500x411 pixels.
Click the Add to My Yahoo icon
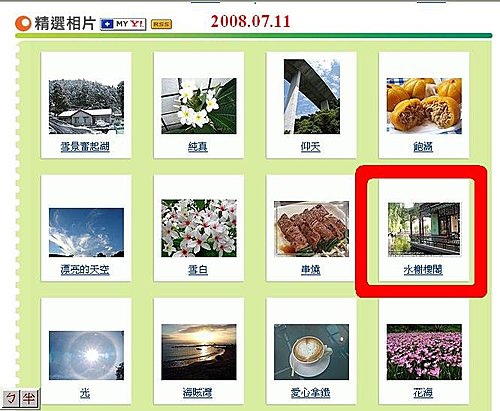click(123, 24)
